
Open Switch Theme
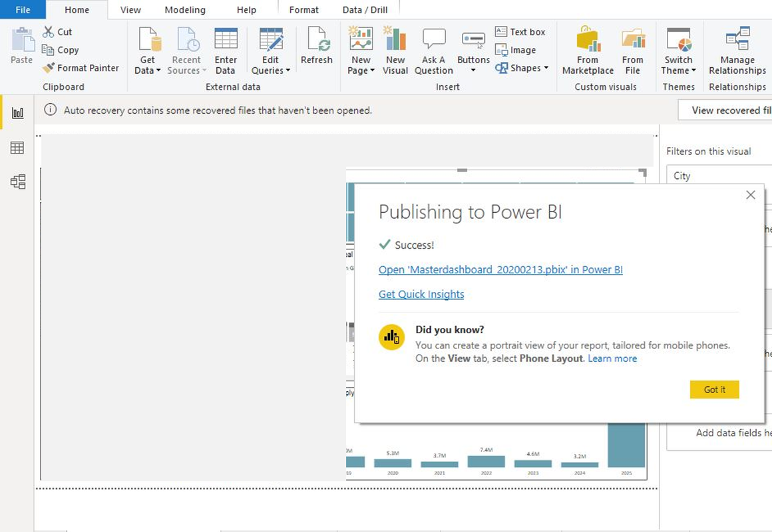[678, 51]
